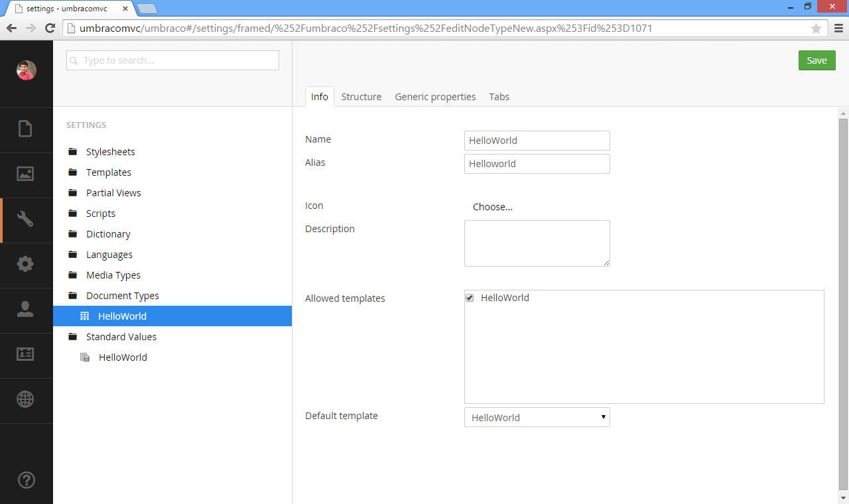Viewport: 849px width, 504px height.
Task: Open the Media section image icon
Action: [27, 174]
